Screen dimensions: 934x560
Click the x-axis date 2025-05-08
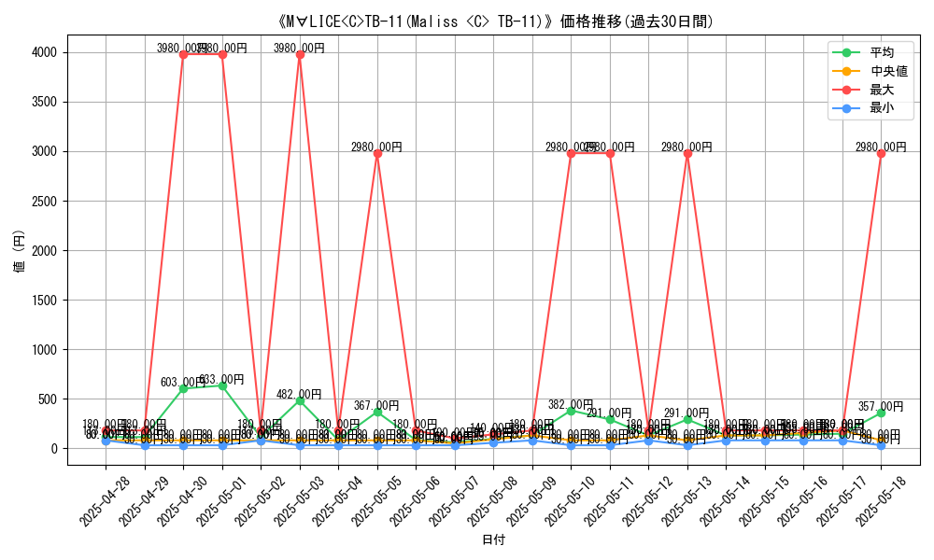point(492,501)
